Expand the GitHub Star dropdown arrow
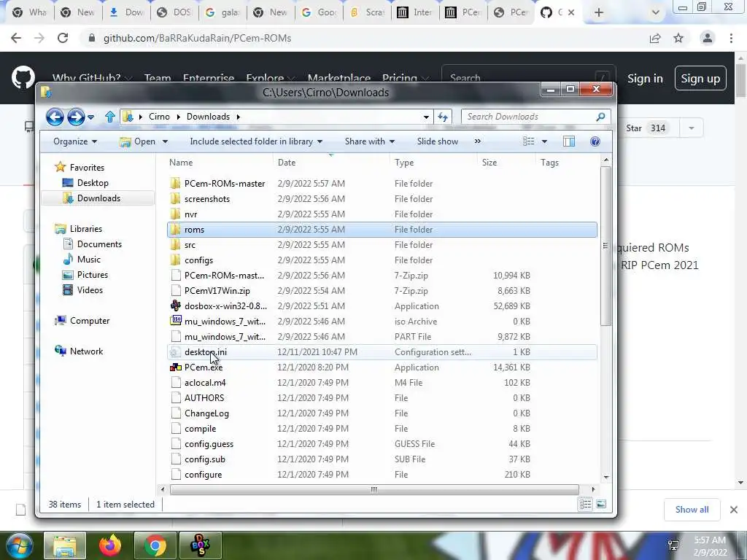This screenshot has height=560, width=747. pyautogui.click(x=692, y=128)
